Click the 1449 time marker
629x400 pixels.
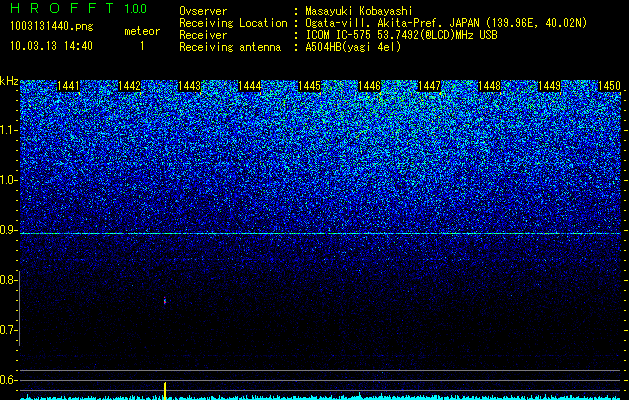(x=549, y=86)
